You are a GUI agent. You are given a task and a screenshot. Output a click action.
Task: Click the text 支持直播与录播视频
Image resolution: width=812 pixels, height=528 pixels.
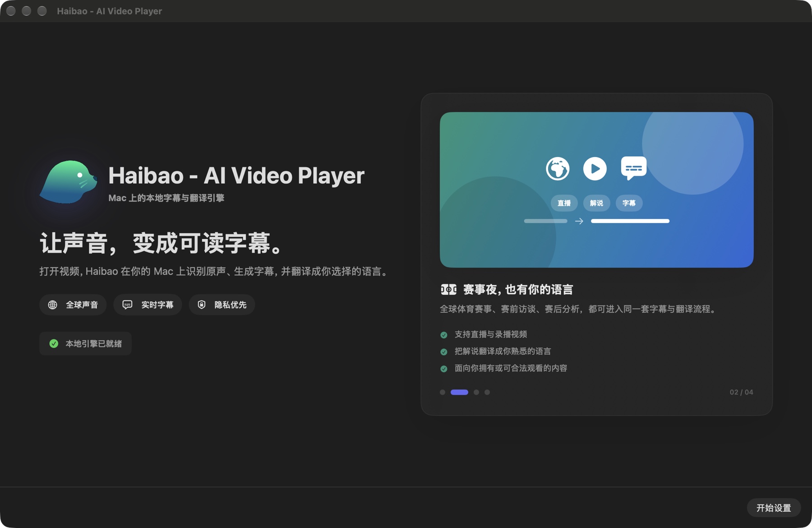pos(491,334)
